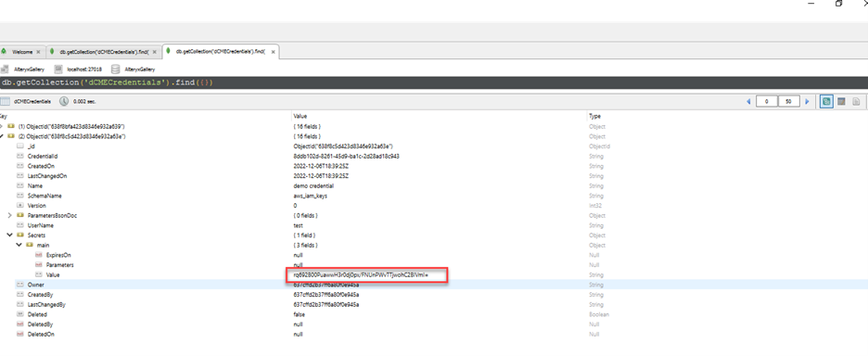Click the AlteryxGallery database cylinder icon
The image size is (868, 356).
click(116, 70)
